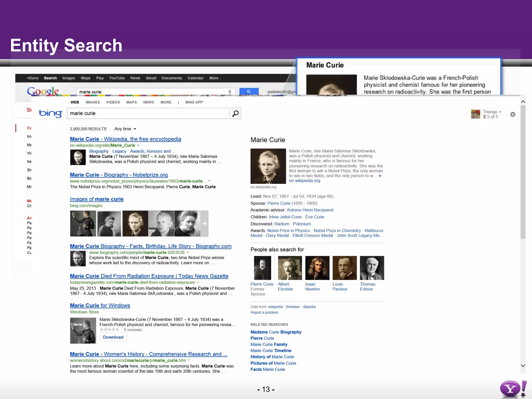
Task: Select Albert Einstein thumbnail in related people
Action: (x=290, y=268)
